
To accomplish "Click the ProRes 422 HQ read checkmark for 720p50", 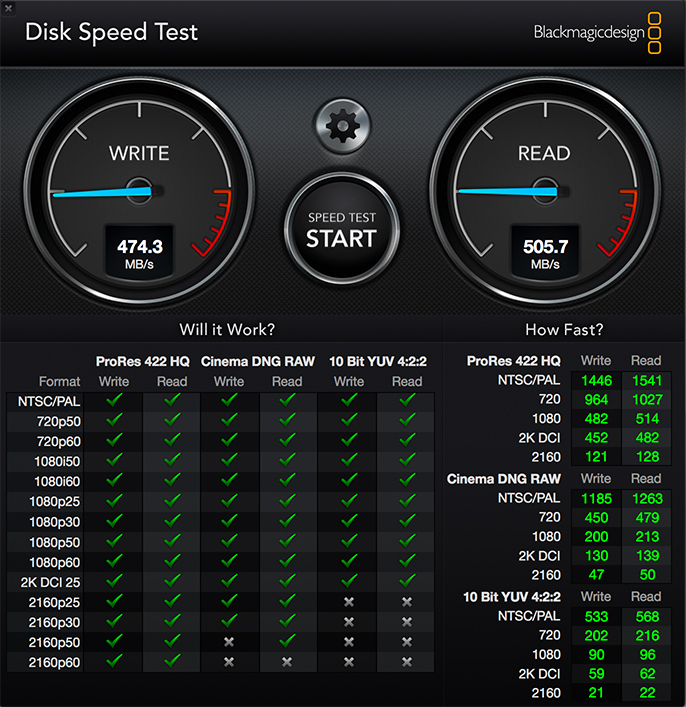I will coord(172,420).
